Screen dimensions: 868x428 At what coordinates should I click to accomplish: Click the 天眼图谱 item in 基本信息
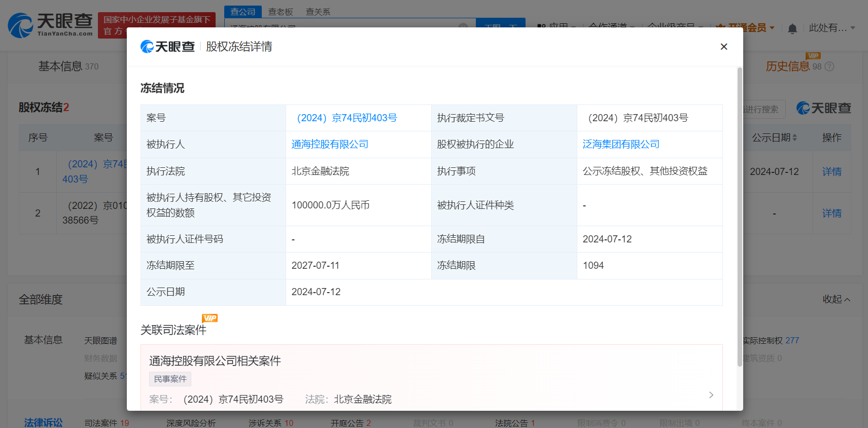tap(100, 340)
